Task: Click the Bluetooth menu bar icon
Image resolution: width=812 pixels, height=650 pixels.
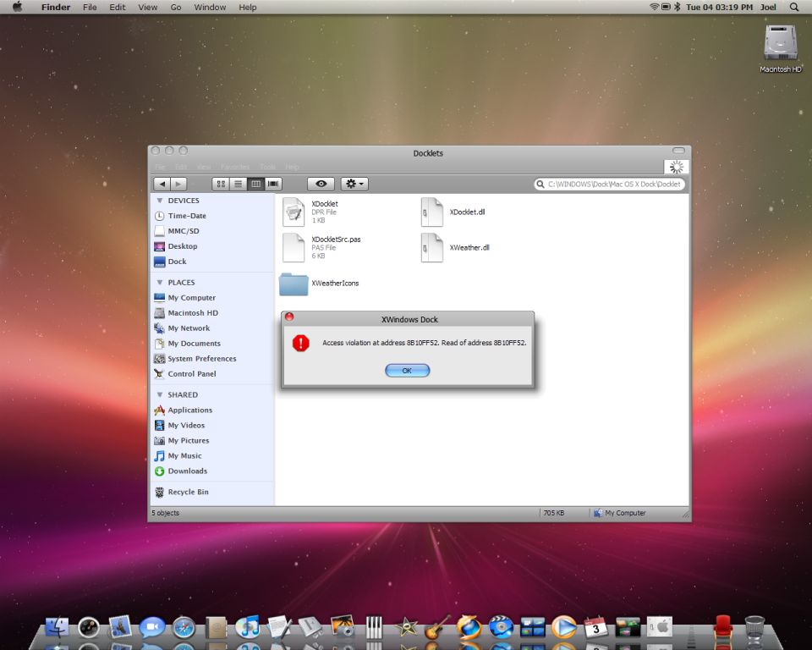Action: (678, 7)
